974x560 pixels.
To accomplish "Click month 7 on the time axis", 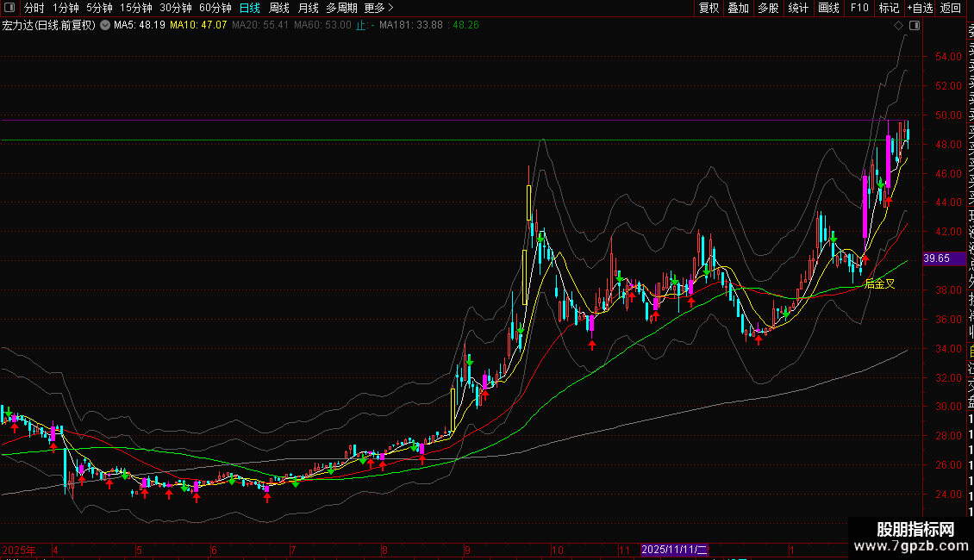I will click(293, 551).
